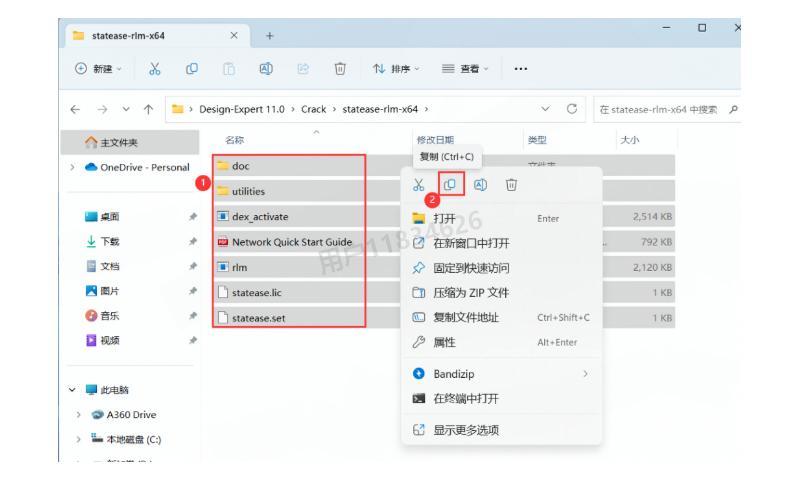
Task: Select 在终端中打开 in the context menu
Action: coord(502,398)
